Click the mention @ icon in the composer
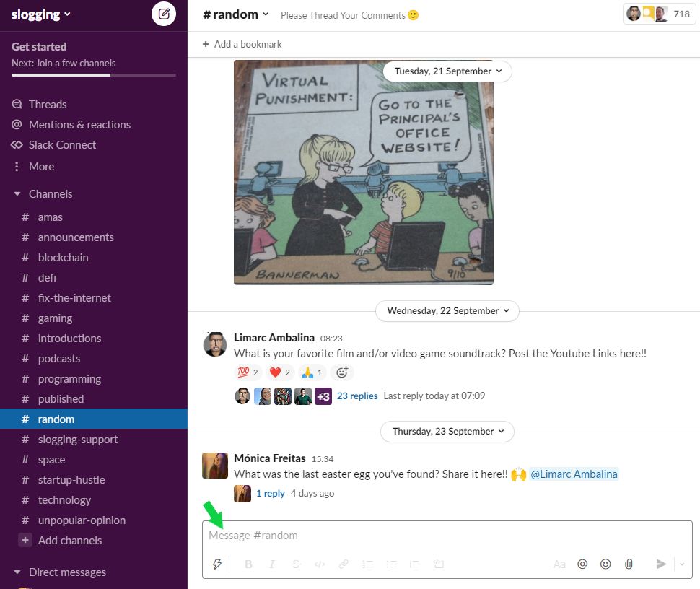The height and width of the screenshot is (589, 700). tap(582, 564)
